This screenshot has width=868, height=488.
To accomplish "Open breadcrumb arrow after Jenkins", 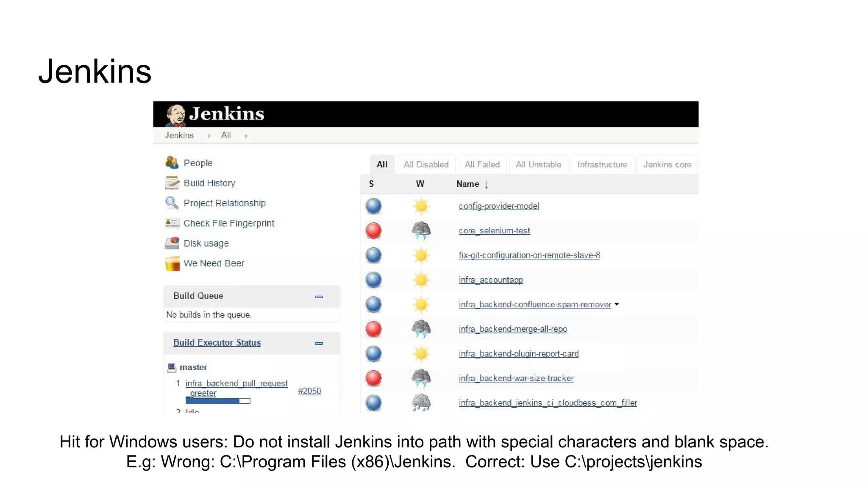I will coord(209,136).
